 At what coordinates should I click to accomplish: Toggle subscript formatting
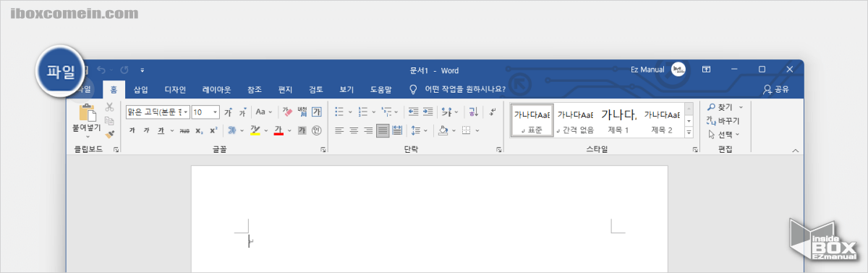[199, 130]
